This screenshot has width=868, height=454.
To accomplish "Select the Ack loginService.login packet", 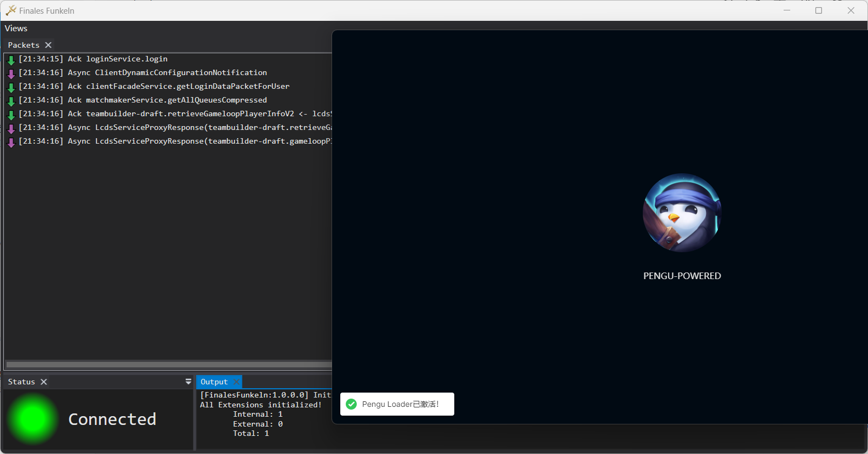I will 168,59.
